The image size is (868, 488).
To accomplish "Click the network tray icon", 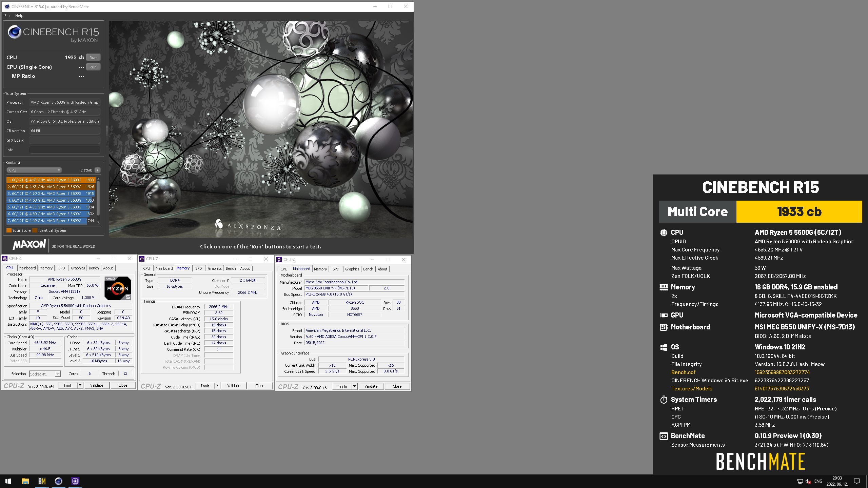I will 800,481.
